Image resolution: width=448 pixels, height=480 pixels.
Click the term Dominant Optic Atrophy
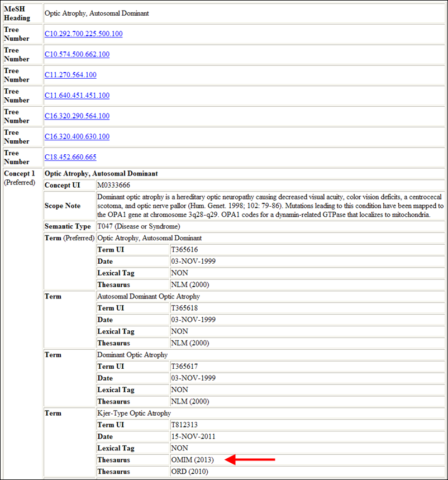coord(132,355)
